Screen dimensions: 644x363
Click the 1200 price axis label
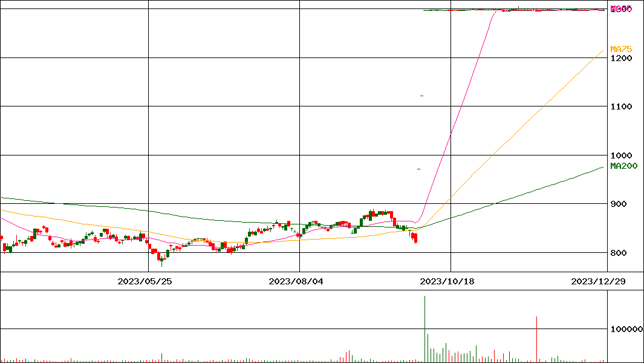[x=621, y=58]
